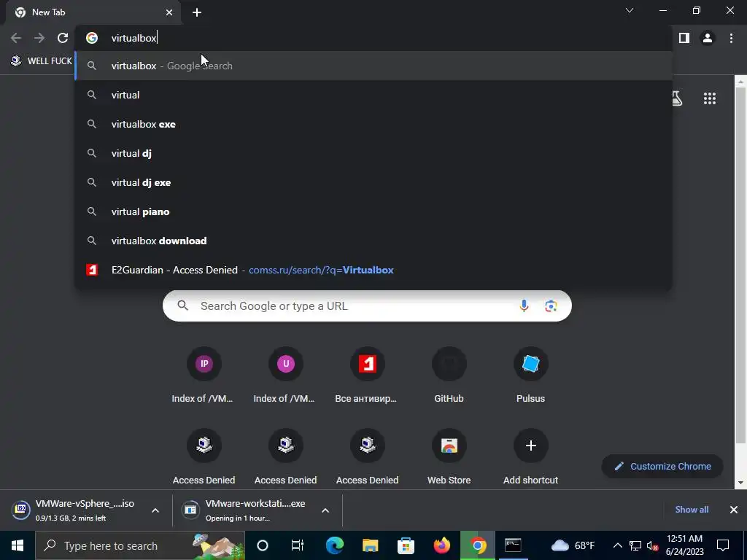Viewport: 747px width, 560px height.
Task: Select the 'virtual' suggestion
Action: pyautogui.click(x=373, y=95)
